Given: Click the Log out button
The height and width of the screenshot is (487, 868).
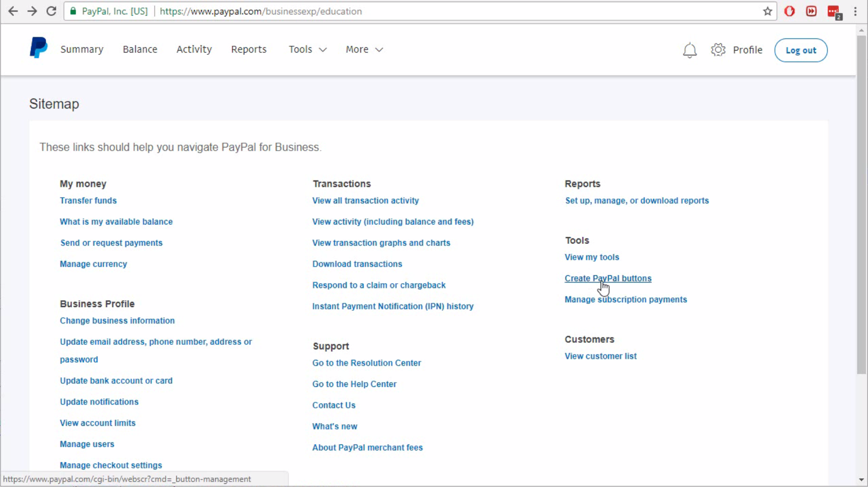Looking at the screenshot, I should pos(801,50).
